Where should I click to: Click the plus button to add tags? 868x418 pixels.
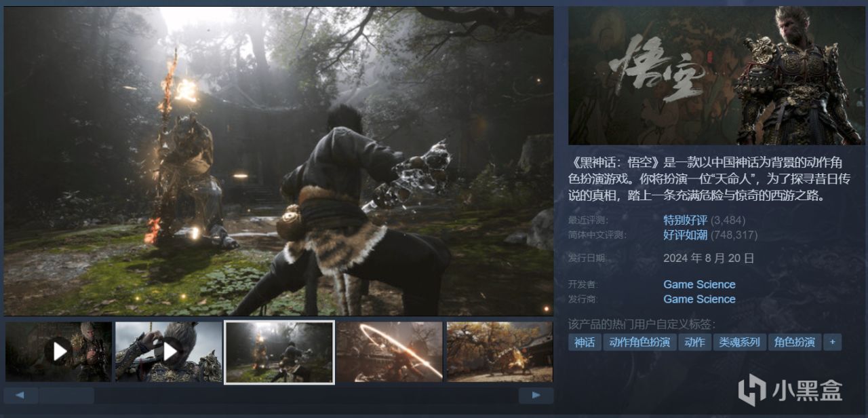click(833, 342)
